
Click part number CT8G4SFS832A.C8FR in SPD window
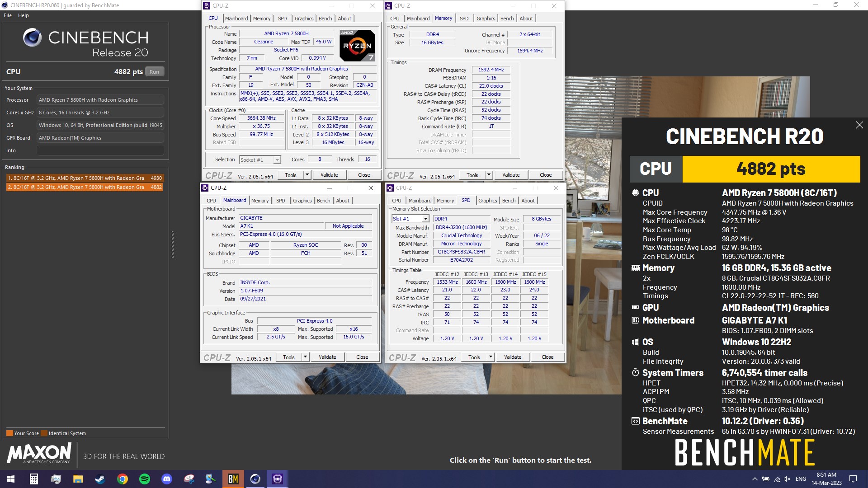click(x=462, y=252)
